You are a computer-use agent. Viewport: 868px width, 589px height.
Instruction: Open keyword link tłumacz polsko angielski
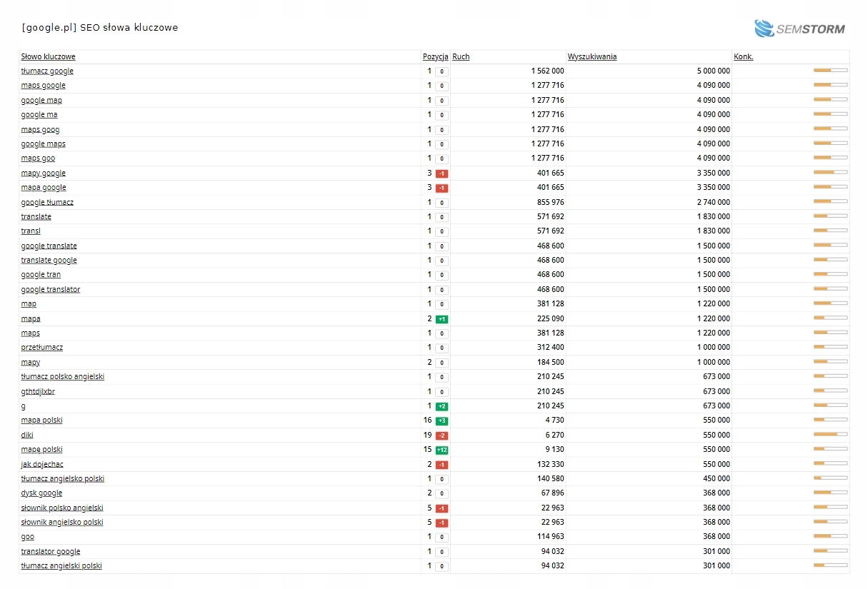[x=63, y=377]
